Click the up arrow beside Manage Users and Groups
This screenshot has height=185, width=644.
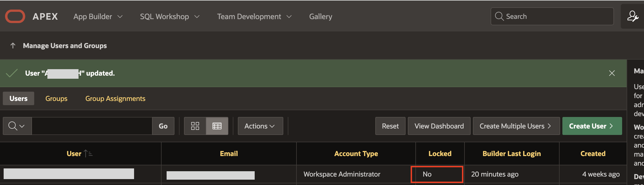[x=13, y=46]
